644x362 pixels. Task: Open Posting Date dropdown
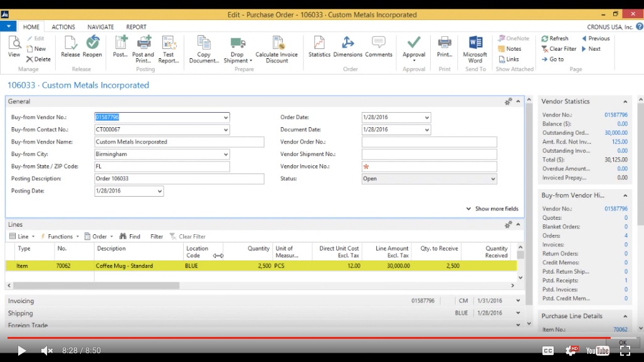159,191
